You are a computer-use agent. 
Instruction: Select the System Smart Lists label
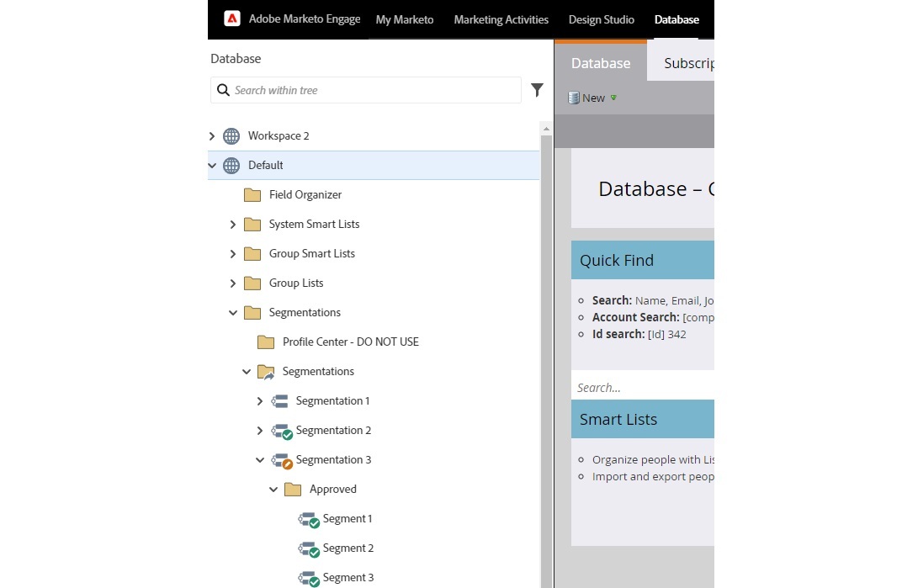pos(314,225)
